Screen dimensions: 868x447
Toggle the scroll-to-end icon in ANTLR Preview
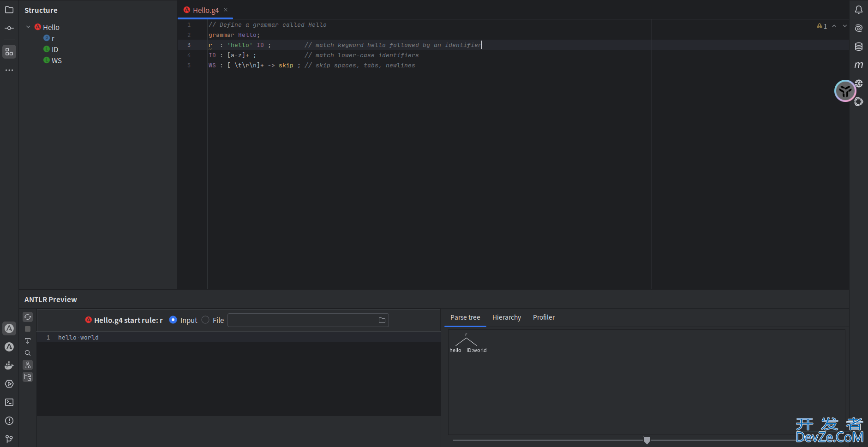[28, 341]
